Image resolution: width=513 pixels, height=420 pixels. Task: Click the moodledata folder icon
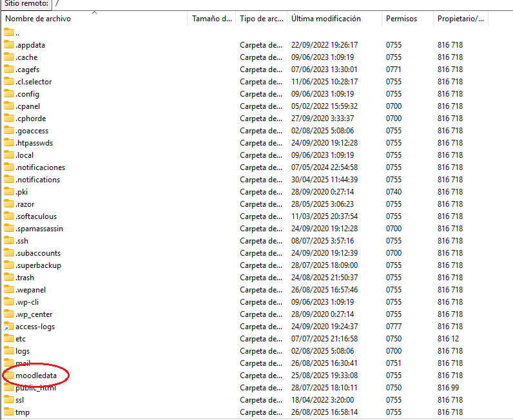(9, 376)
